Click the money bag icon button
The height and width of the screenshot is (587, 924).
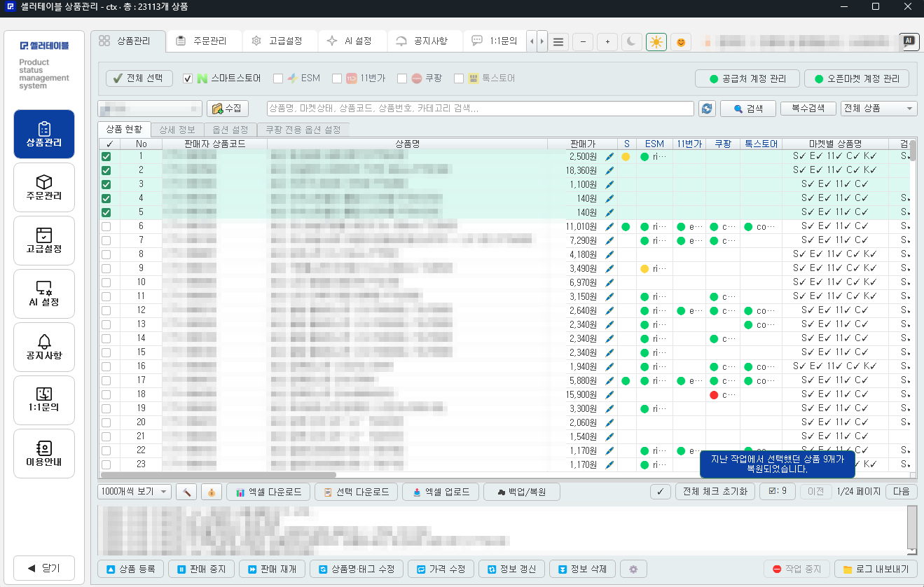212,492
